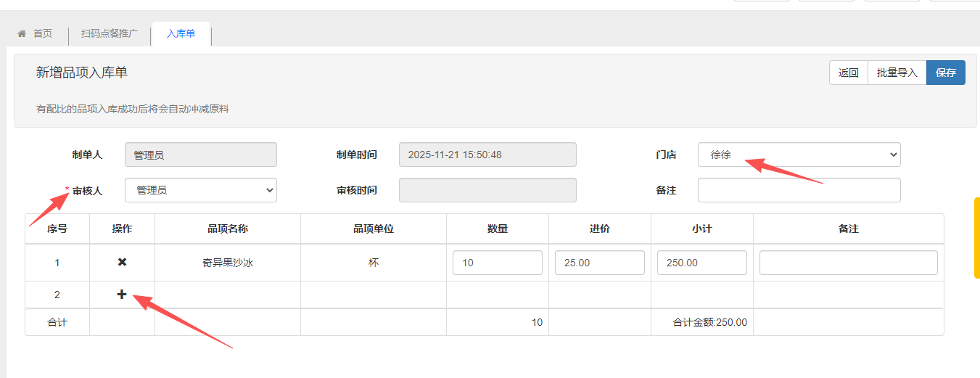Expand the 审核人 reviewer dropdown
The width and height of the screenshot is (980, 378).
point(200,190)
